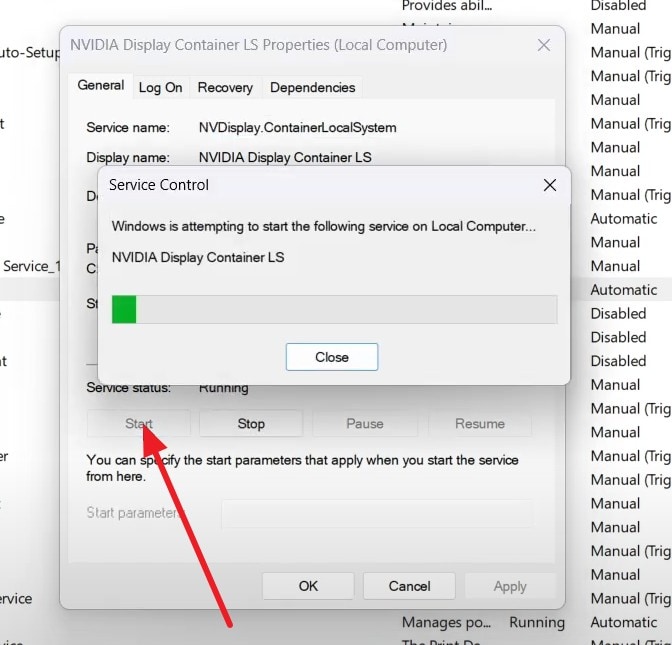
Task: Click the Apply button
Action: pyautogui.click(x=510, y=586)
